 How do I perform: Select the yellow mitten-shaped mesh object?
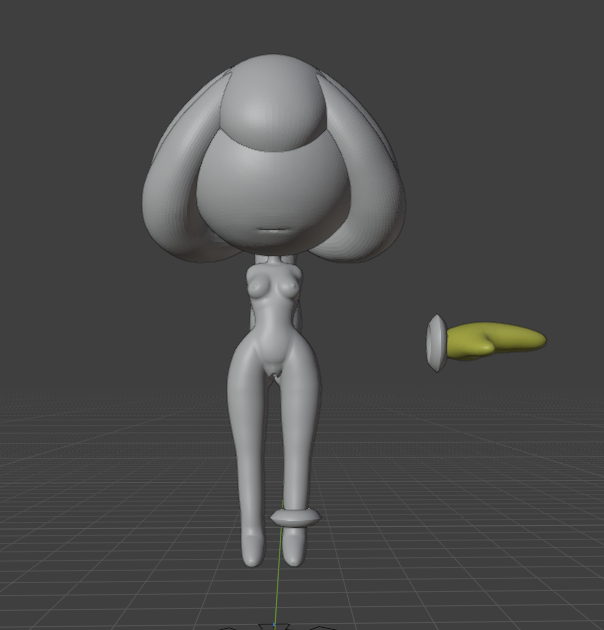[x=496, y=341]
